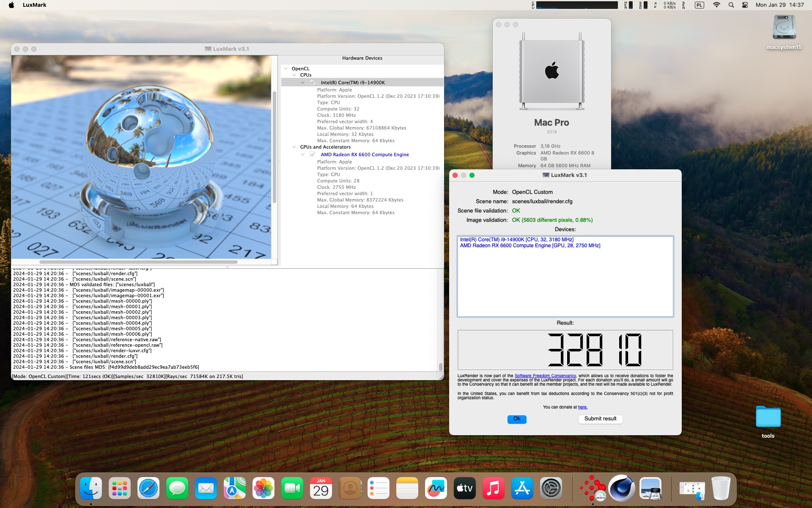Open Control Center in the menu bar

point(745,5)
